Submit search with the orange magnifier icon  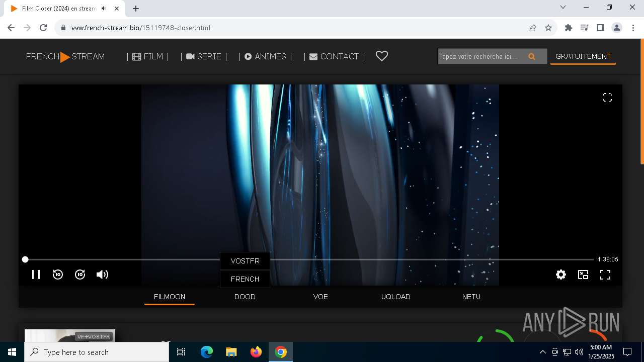click(532, 57)
